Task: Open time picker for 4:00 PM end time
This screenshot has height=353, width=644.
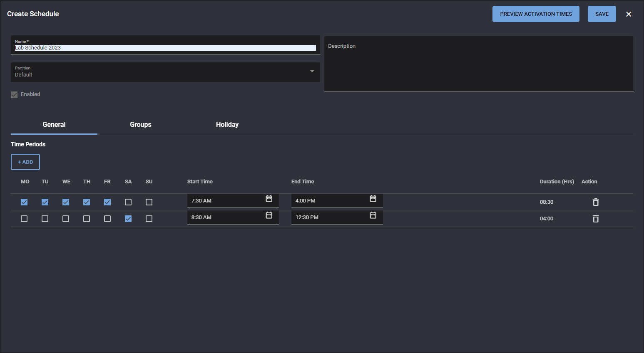Action: coord(373,199)
